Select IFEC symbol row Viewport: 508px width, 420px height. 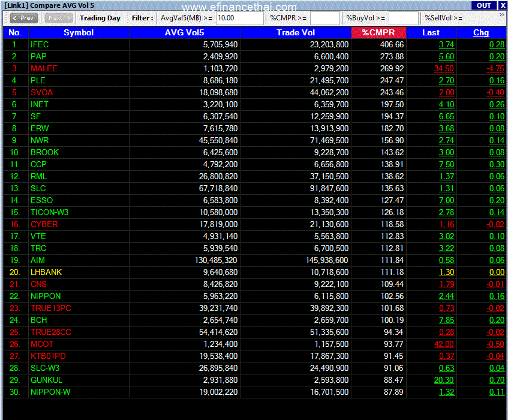[x=254, y=45]
